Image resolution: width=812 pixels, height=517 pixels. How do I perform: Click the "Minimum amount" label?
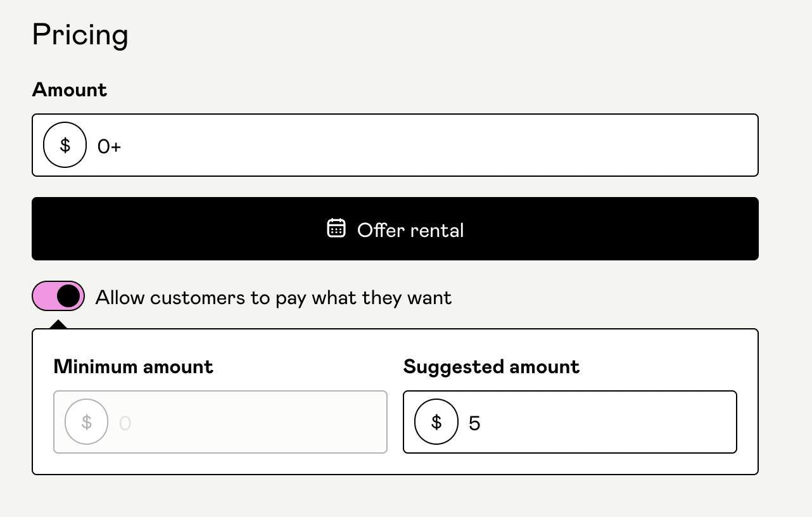tap(133, 366)
